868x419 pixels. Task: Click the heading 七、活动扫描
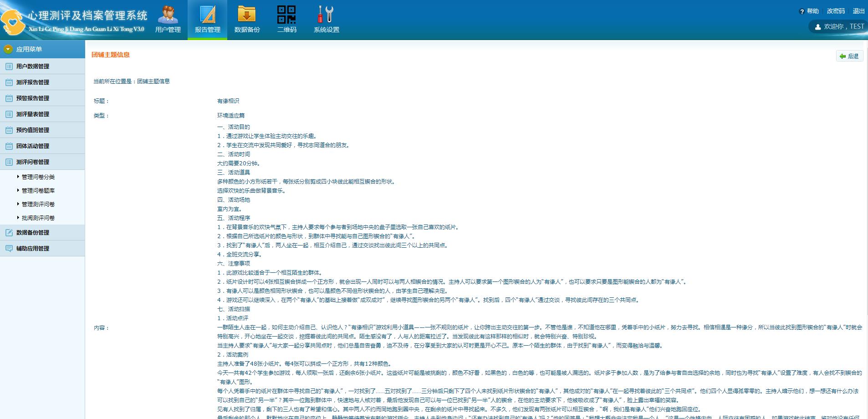pyautogui.click(x=234, y=309)
